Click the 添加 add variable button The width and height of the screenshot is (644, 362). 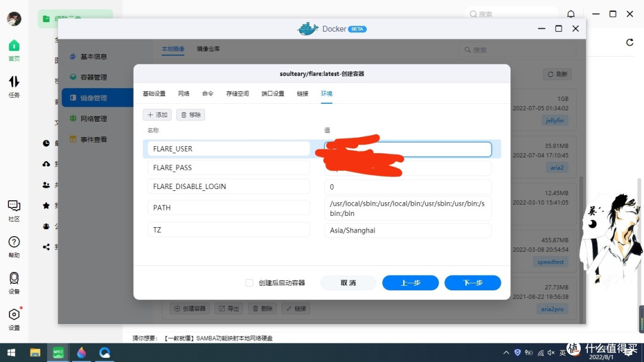(157, 115)
